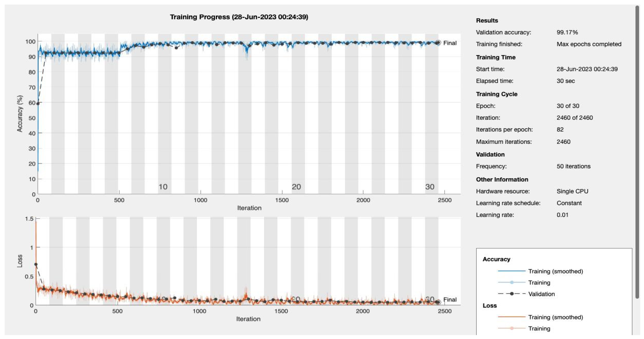644x339 pixels.
Task: Click the Final marker on loss plot
Action: (x=438, y=302)
